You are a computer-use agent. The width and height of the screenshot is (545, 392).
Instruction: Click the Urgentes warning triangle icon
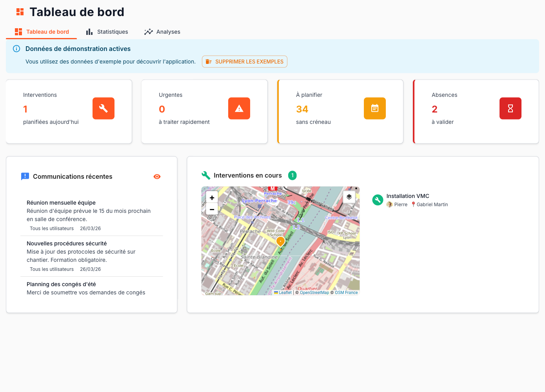point(239,109)
